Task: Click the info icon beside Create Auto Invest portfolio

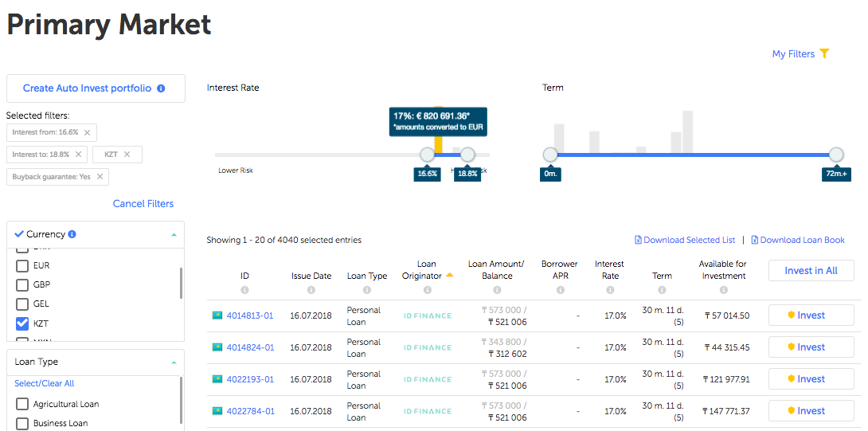Action: point(161,88)
